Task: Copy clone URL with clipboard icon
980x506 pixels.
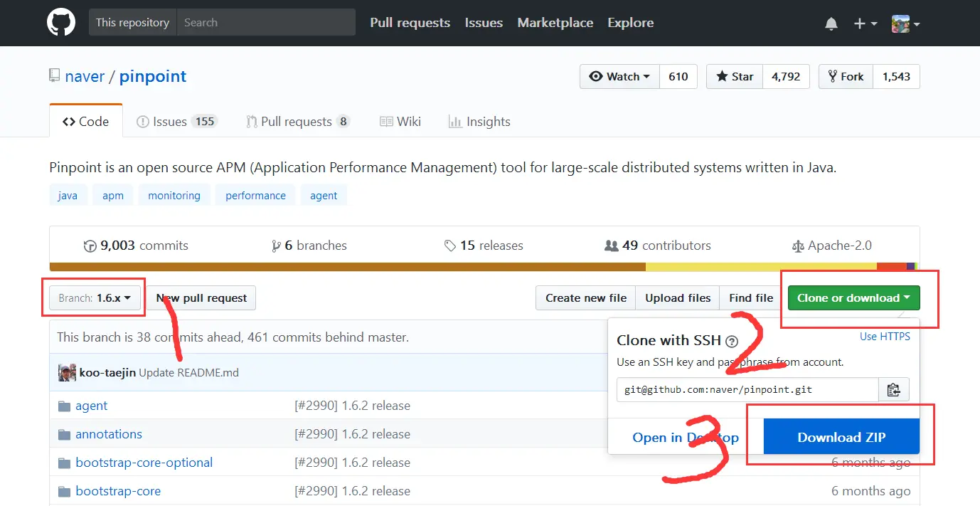Action: pos(894,390)
